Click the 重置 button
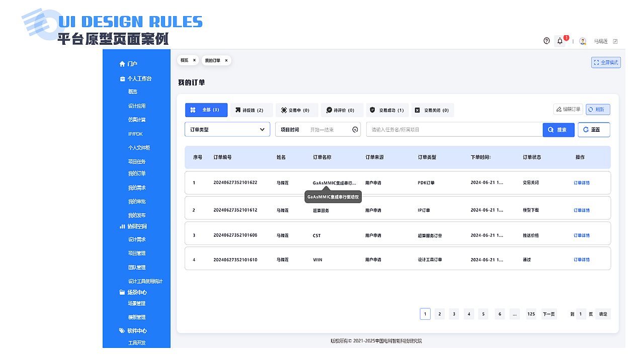Image resolution: width=644 pixels, height=362 pixels. click(x=594, y=130)
